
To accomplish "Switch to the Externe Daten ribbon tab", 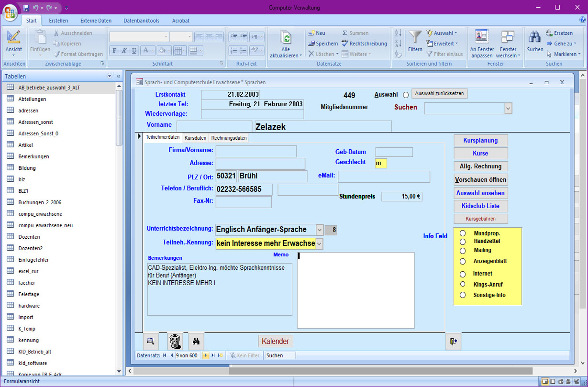I will (x=96, y=21).
